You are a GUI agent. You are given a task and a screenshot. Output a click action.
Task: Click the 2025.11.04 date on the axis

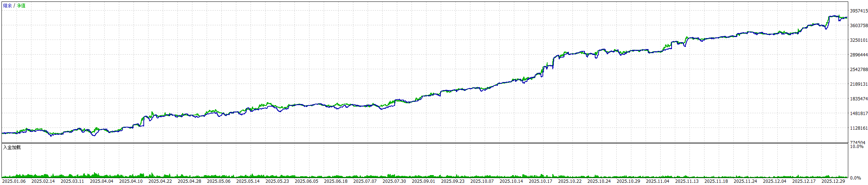pos(658,181)
